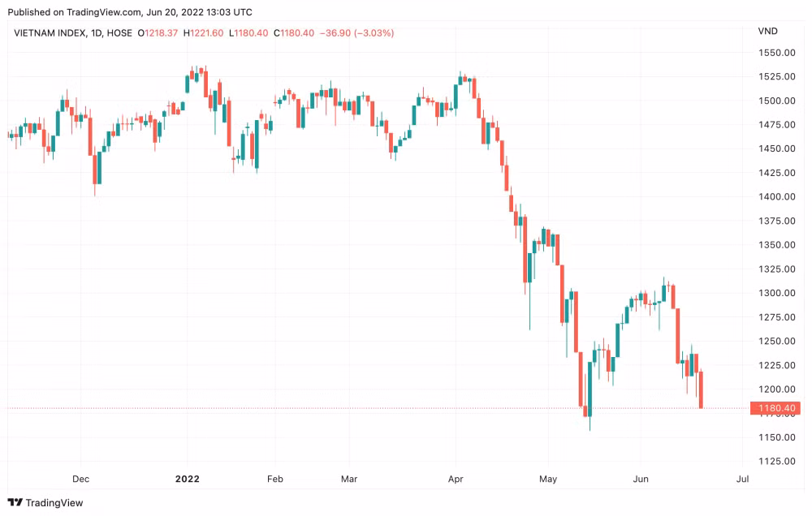Click the Apr label on time axis
This screenshot has width=812, height=516.
456,479
